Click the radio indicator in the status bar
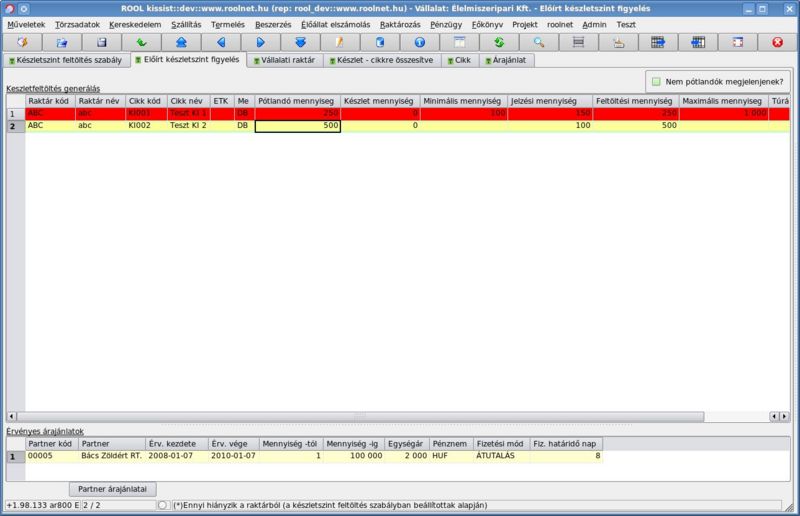Screen dimensions: 800x516 pos(163,505)
